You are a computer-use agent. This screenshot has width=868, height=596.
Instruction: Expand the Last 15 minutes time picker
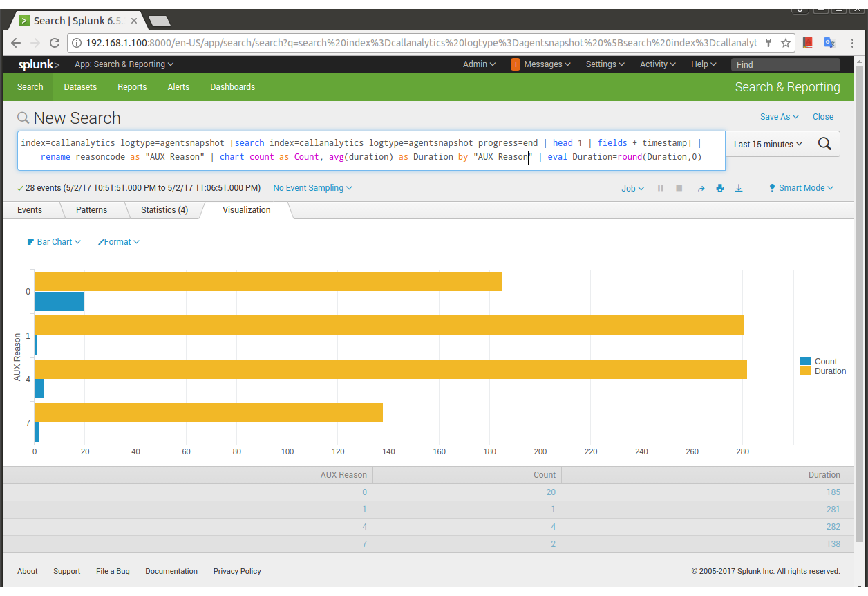click(768, 144)
